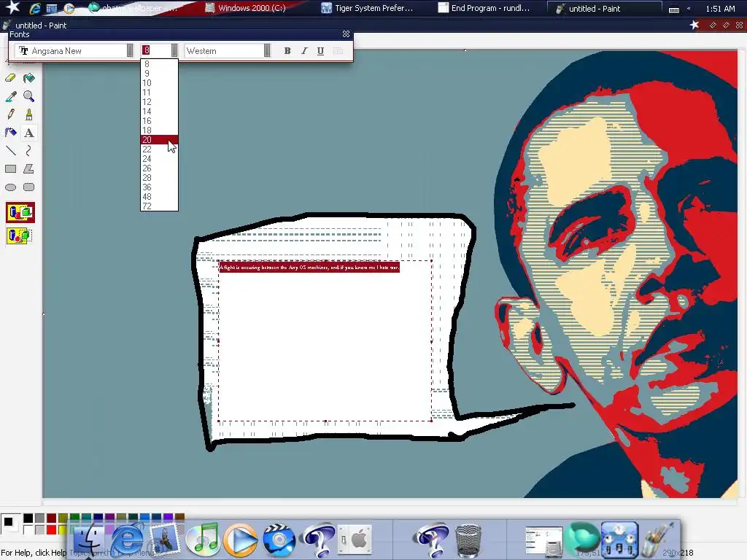Viewport: 747px width, 560px height.
Task: Click the Internet Explorer quick launch icon
Action: pos(35,8)
